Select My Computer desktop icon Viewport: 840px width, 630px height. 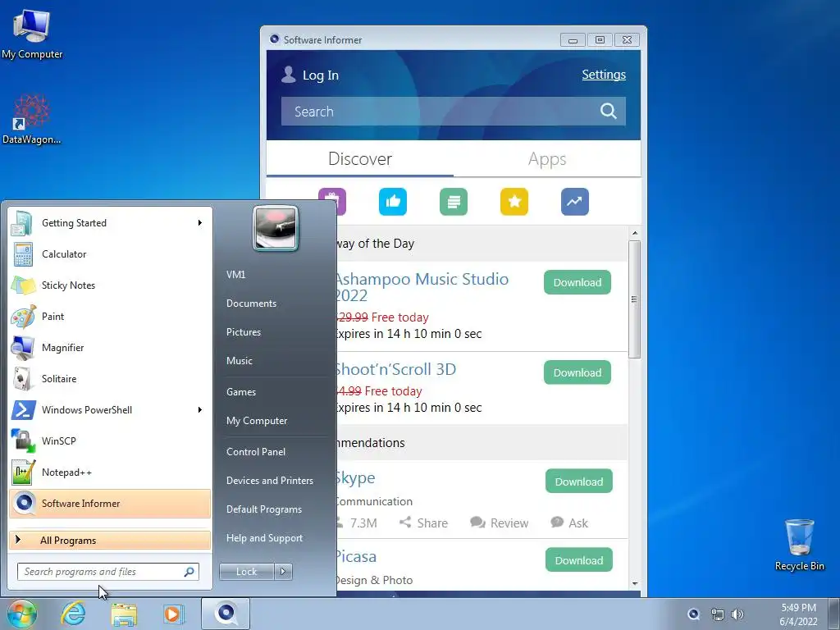[x=32, y=34]
